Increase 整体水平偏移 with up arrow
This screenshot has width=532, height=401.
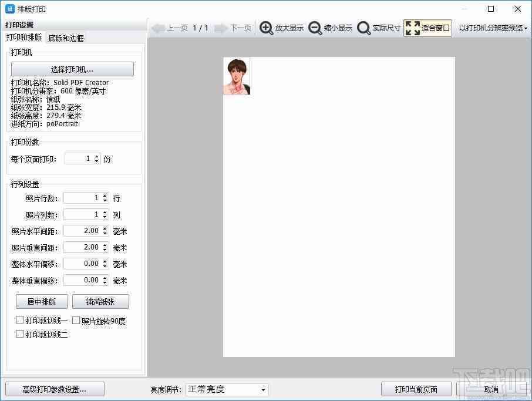click(105, 261)
